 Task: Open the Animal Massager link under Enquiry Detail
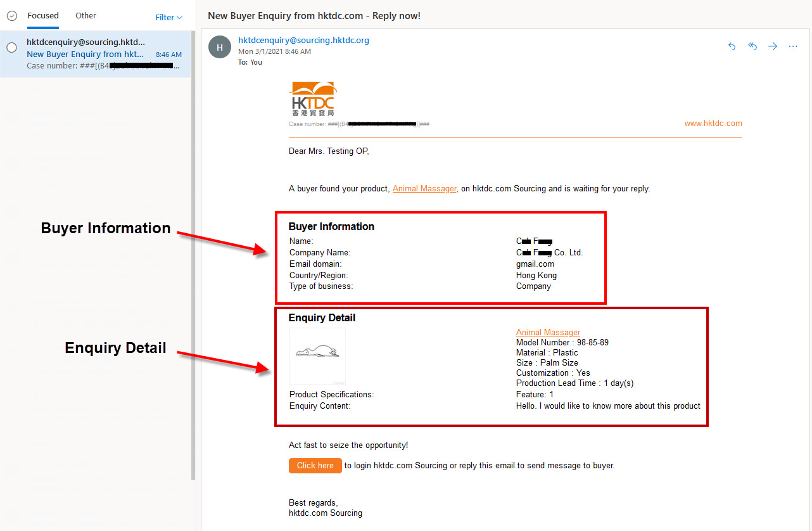(x=548, y=333)
